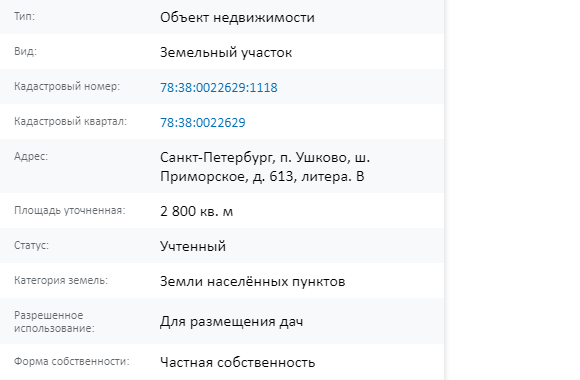The width and height of the screenshot is (580, 380).
Task: Click the 'Адрес:' label
Action: pos(31,156)
